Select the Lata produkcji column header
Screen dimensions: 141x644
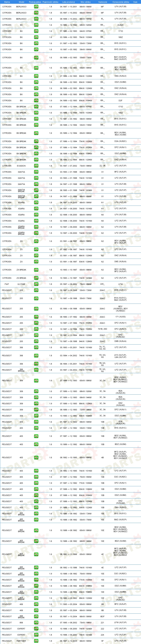68,2
